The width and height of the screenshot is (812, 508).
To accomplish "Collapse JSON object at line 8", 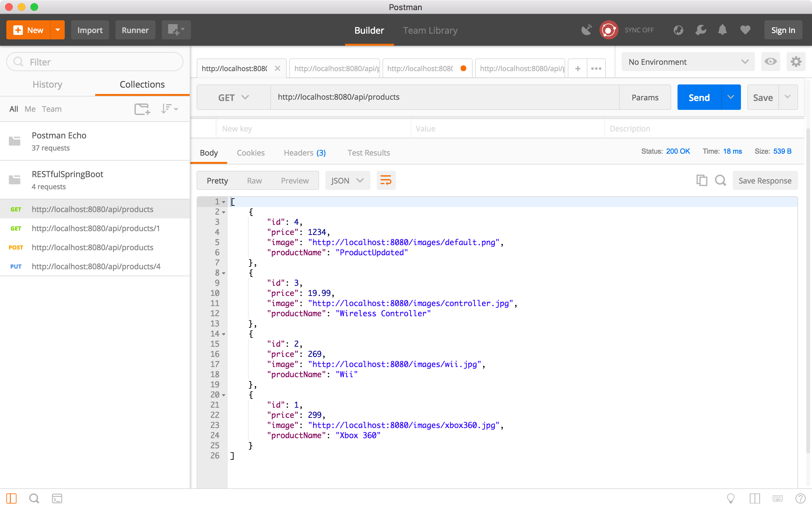I will (224, 273).
